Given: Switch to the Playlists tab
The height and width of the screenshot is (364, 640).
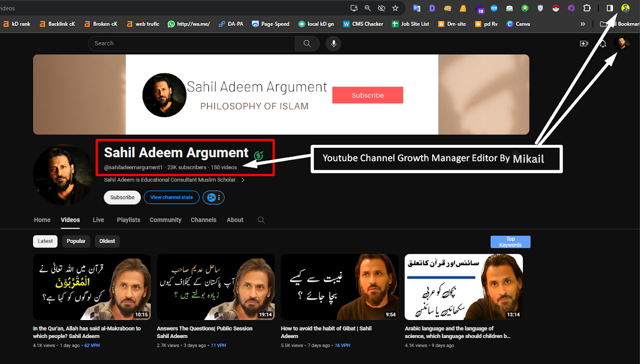Looking at the screenshot, I should pyautogui.click(x=128, y=220).
